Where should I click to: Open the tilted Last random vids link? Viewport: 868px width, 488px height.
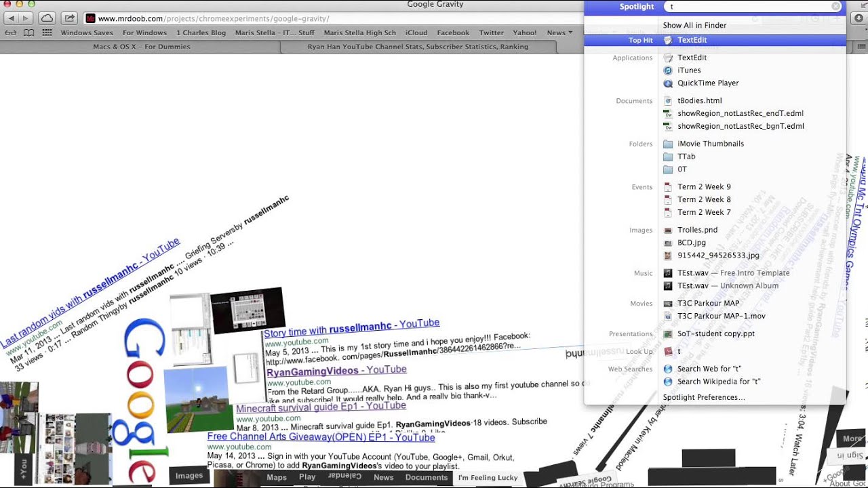[90, 293]
